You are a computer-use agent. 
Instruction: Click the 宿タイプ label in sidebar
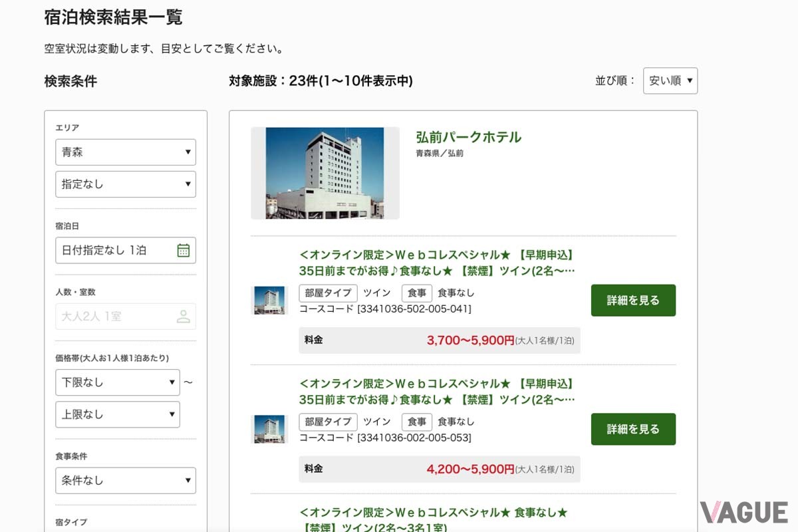tap(71, 523)
